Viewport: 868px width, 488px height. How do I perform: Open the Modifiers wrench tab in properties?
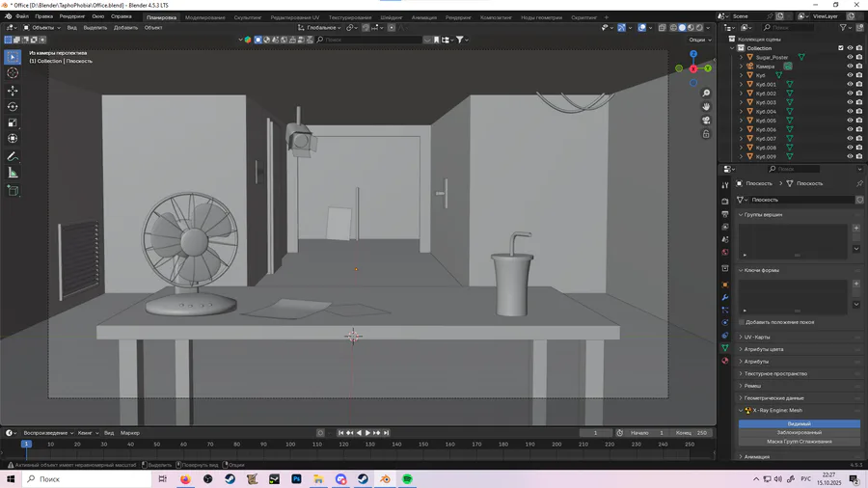point(725,298)
